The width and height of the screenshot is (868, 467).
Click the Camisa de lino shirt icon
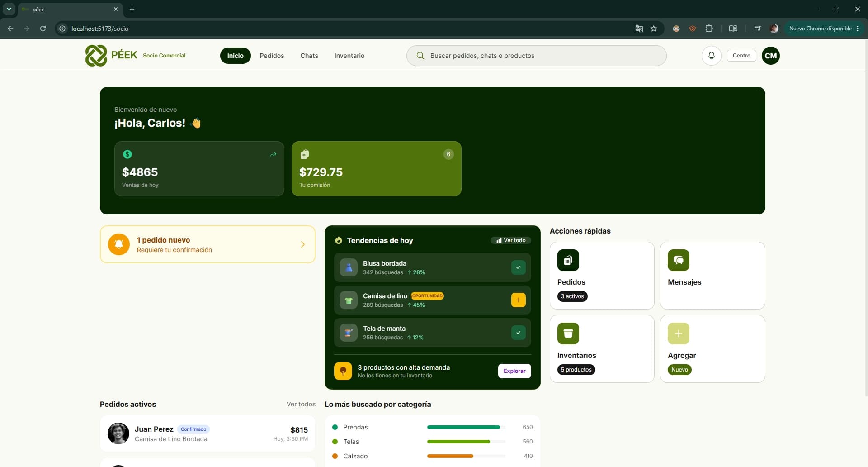pyautogui.click(x=349, y=300)
